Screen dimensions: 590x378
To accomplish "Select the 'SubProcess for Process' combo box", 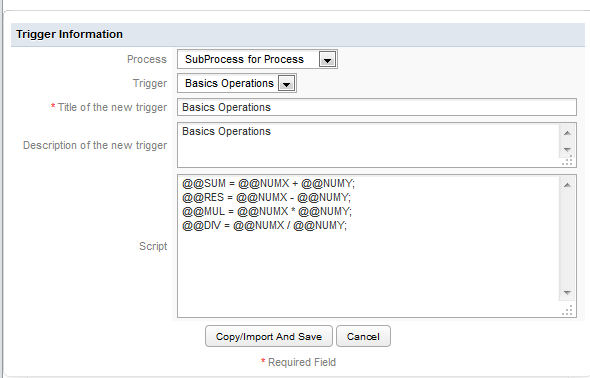I will click(257, 59).
